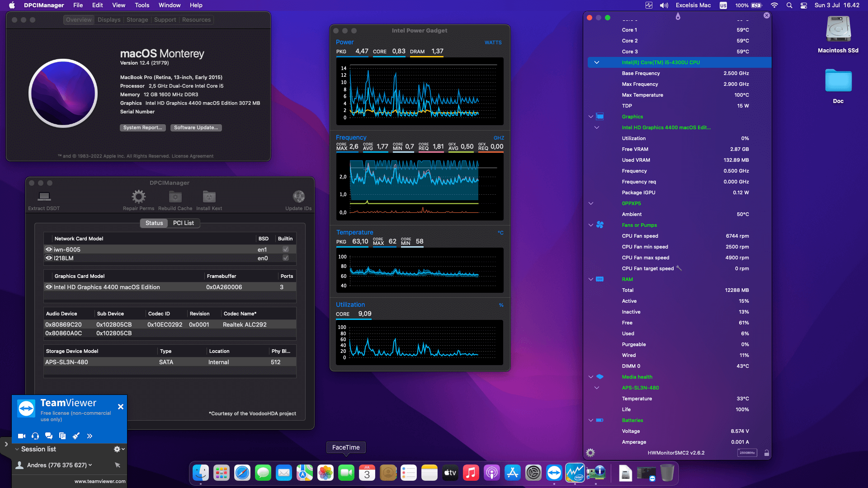Collapse the Intel Core i5-4300U CPU group

pos(597,62)
